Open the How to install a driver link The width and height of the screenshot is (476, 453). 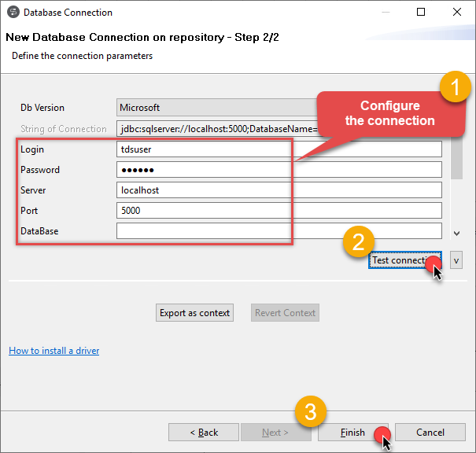pyautogui.click(x=54, y=351)
